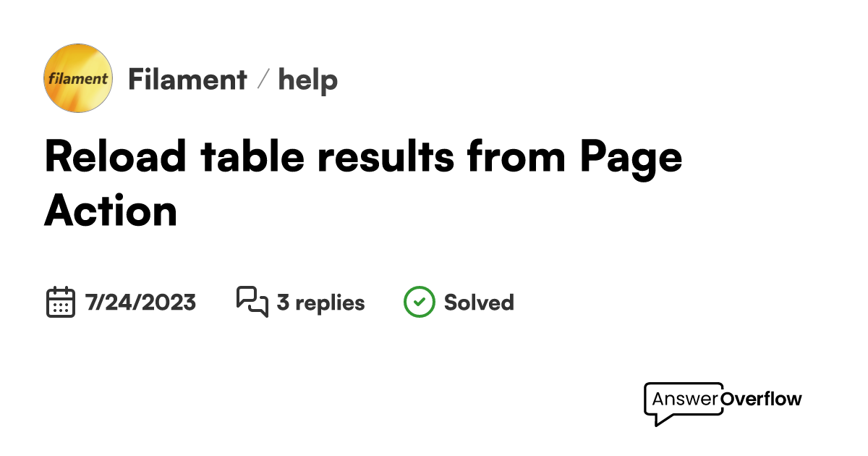
Task: Click the bold Overflow text in logo
Action: point(762,399)
